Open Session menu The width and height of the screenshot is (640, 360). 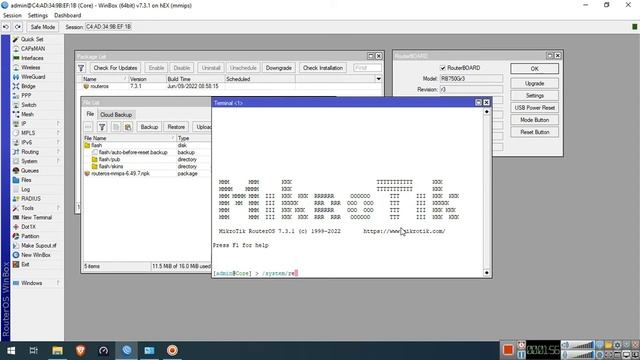12,16
